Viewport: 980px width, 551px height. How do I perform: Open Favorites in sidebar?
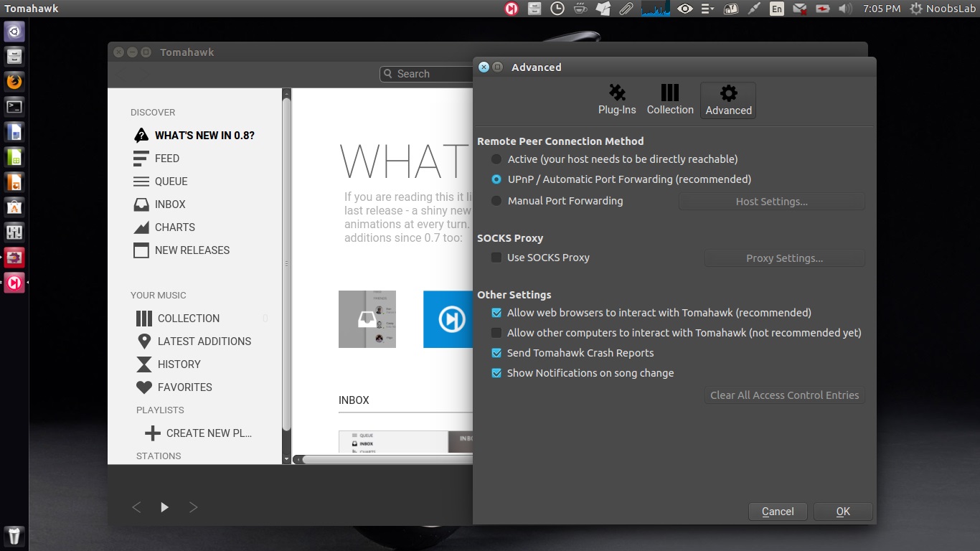(x=174, y=387)
